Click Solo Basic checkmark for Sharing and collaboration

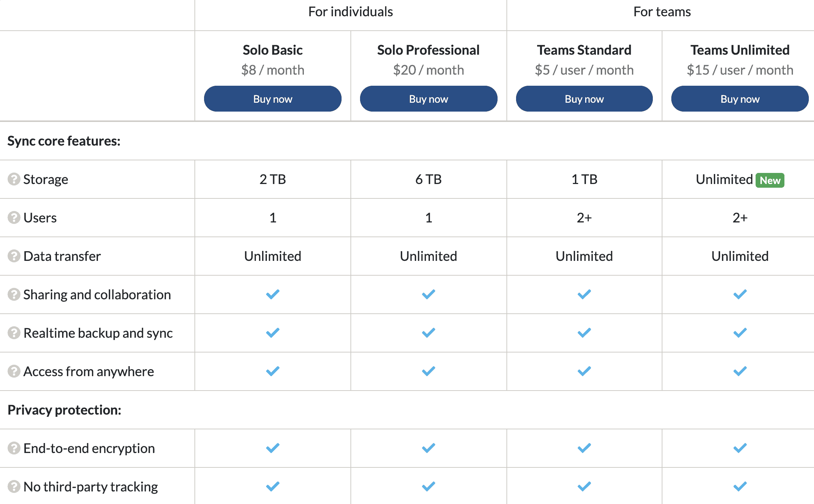point(273,294)
